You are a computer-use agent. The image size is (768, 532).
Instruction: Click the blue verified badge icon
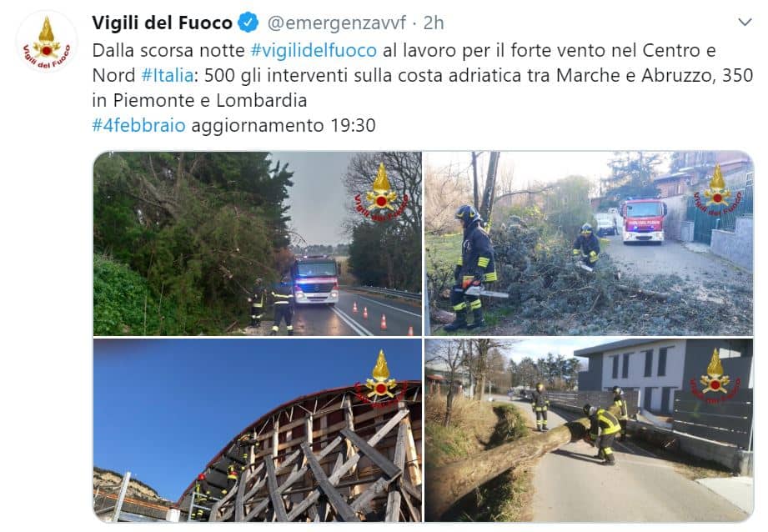coord(248,23)
